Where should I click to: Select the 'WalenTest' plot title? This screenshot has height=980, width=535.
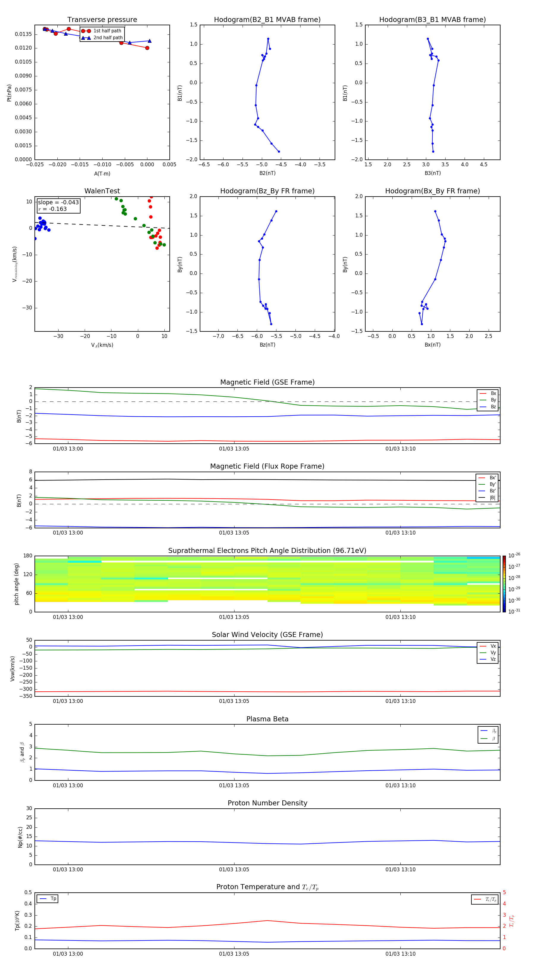(102, 191)
